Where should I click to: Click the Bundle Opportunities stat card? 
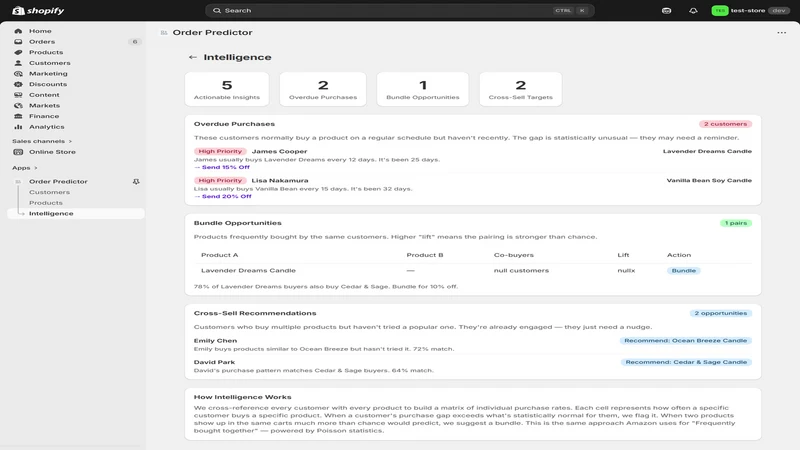coord(422,89)
